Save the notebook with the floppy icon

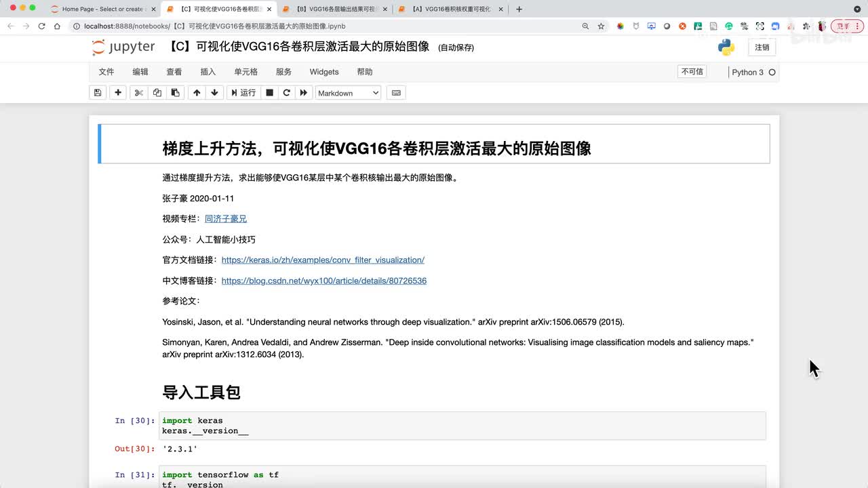click(98, 93)
